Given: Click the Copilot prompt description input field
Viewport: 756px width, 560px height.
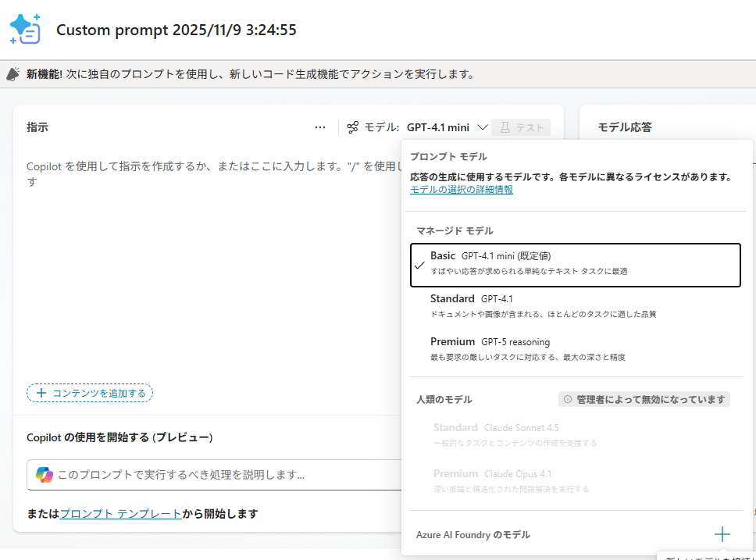Looking at the screenshot, I should [x=214, y=475].
